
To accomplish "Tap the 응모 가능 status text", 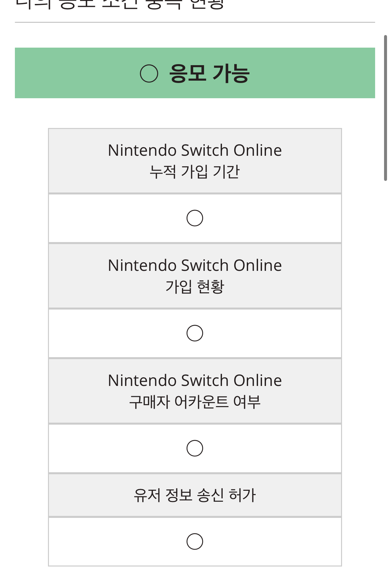I will pyautogui.click(x=209, y=73).
